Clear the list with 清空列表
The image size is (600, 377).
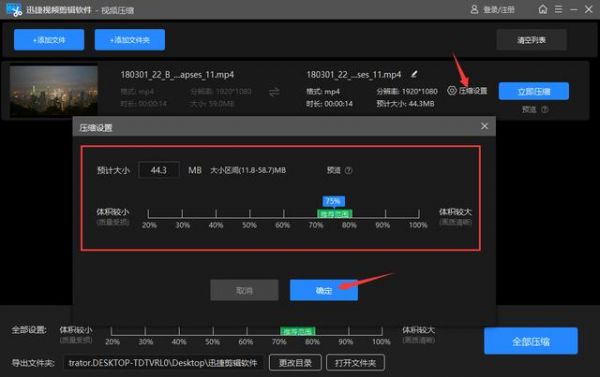(532, 40)
